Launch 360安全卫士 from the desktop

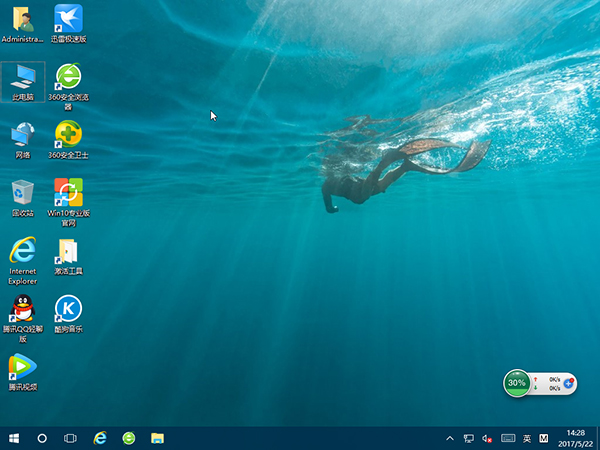pyautogui.click(x=68, y=135)
